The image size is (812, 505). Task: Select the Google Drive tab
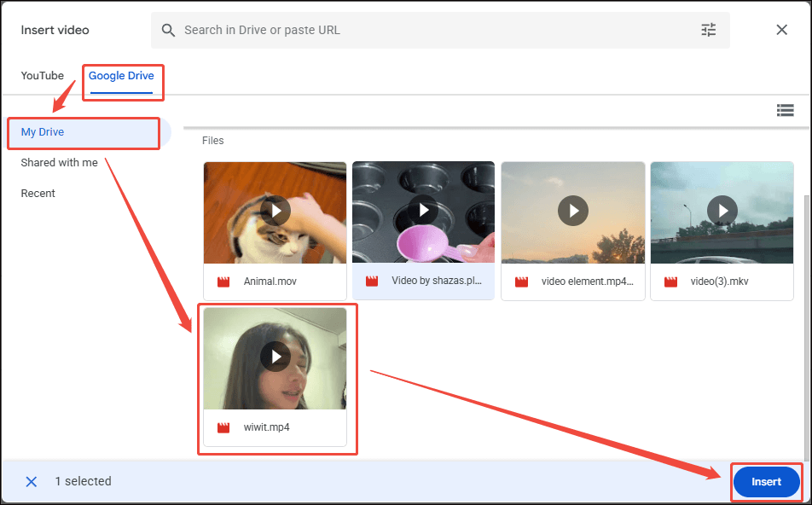tap(121, 76)
